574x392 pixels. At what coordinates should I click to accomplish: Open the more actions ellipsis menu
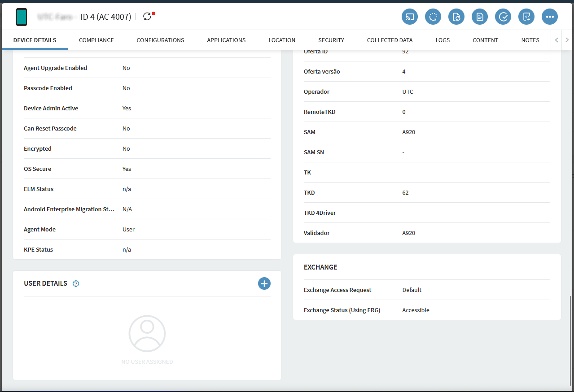click(550, 17)
